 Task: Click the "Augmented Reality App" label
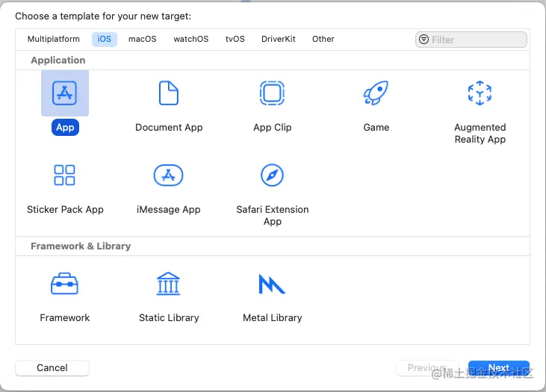480,134
